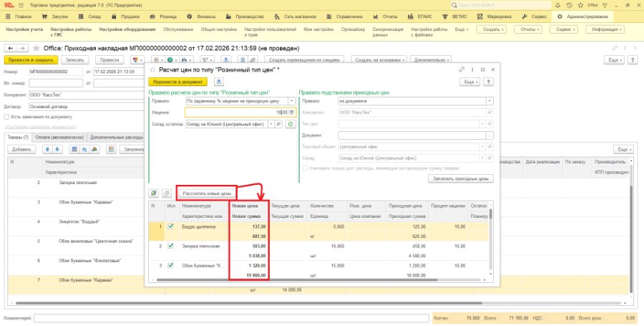Open favorites star in title bar
The image size is (644, 326).
point(580,5)
